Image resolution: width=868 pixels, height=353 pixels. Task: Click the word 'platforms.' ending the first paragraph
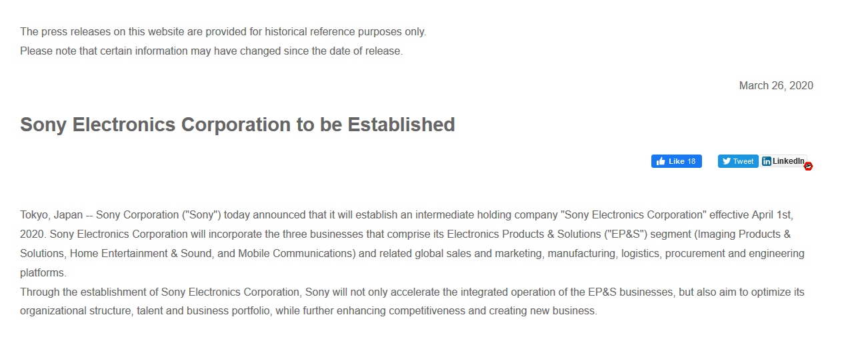(x=43, y=272)
